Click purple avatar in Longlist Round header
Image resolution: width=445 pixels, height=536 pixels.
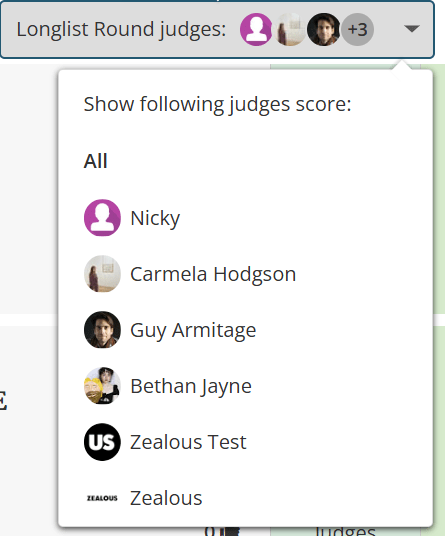coord(256,29)
